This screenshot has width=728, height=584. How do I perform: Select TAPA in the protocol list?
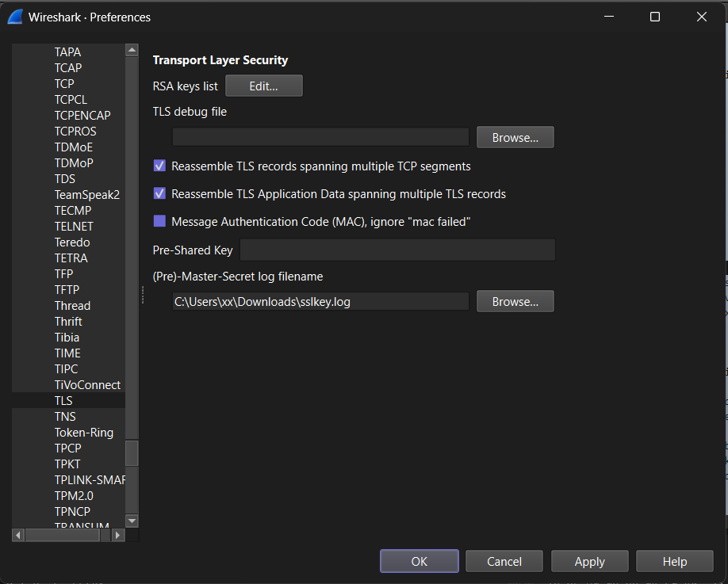click(67, 52)
